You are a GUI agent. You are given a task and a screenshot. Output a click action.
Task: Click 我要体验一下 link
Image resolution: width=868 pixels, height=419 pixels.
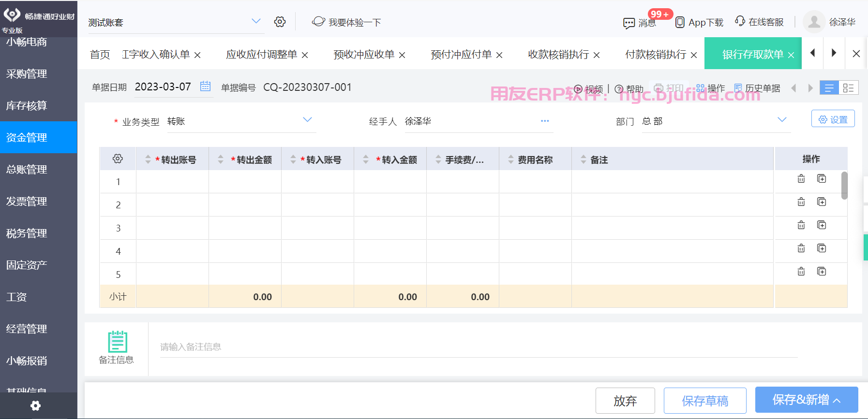355,22
